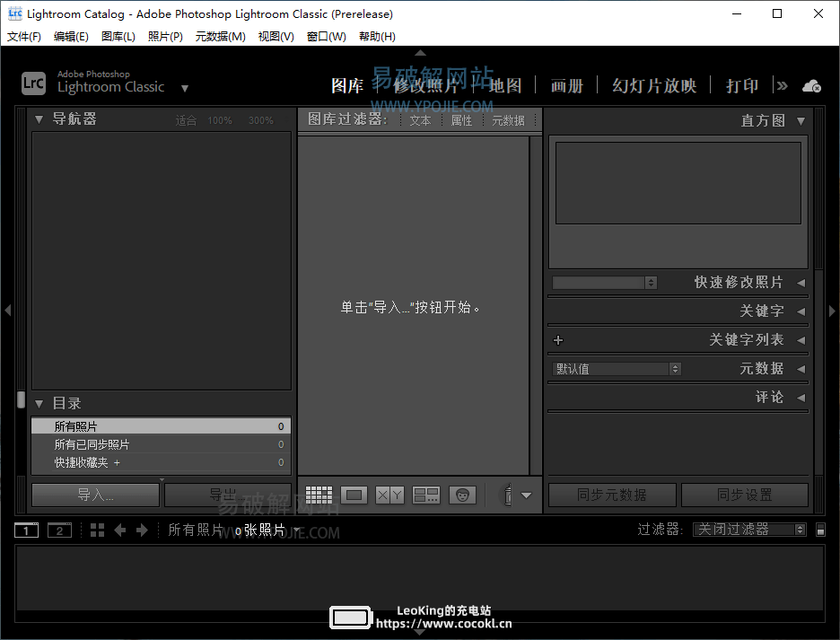Expand the 评论 panel
The height and width of the screenshot is (640, 840).
801,398
